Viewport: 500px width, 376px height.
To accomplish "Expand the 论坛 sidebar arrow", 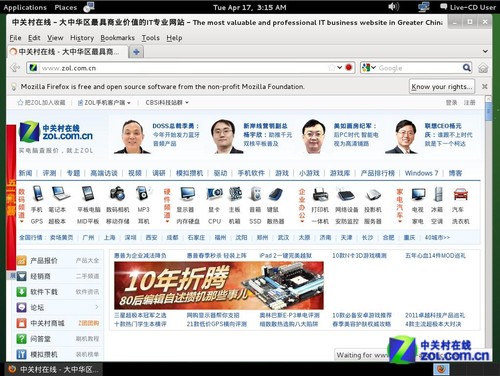I will pyautogui.click(x=97, y=307).
